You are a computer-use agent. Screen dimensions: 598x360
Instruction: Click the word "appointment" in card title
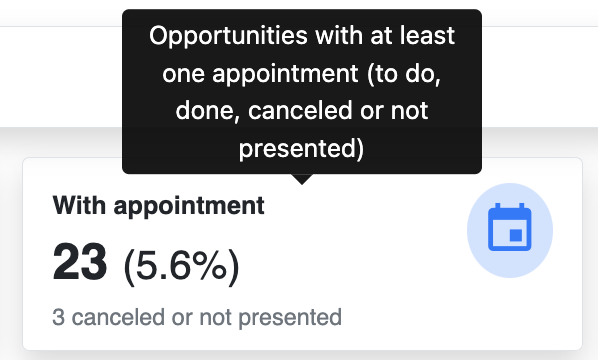point(189,206)
